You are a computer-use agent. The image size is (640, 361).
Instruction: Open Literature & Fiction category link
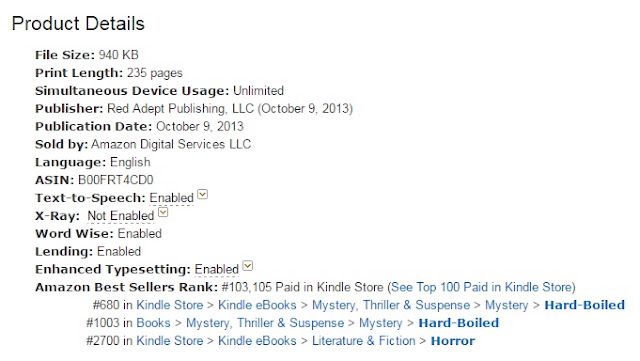363,341
